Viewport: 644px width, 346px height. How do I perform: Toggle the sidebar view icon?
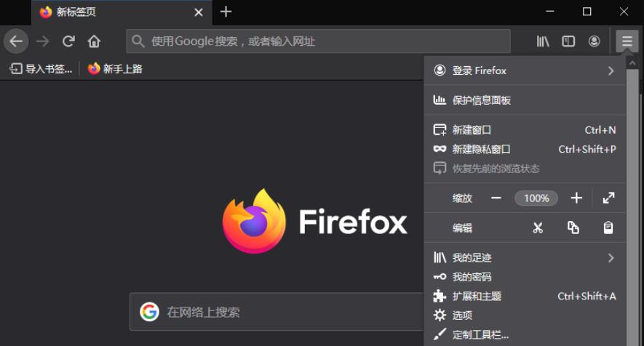pyautogui.click(x=568, y=41)
